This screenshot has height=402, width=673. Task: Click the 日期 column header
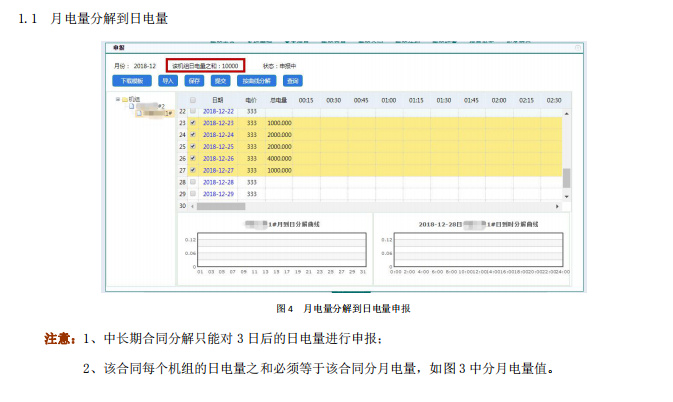click(x=218, y=100)
